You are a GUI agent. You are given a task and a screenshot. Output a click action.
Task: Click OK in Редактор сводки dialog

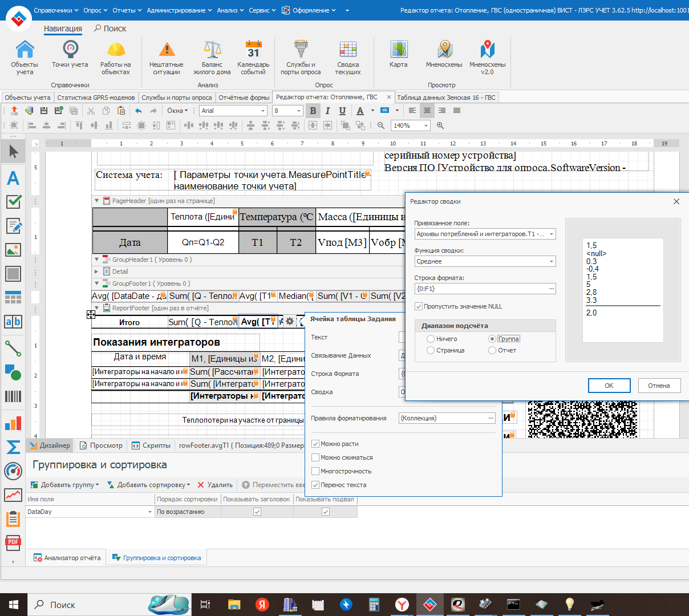pyautogui.click(x=609, y=386)
